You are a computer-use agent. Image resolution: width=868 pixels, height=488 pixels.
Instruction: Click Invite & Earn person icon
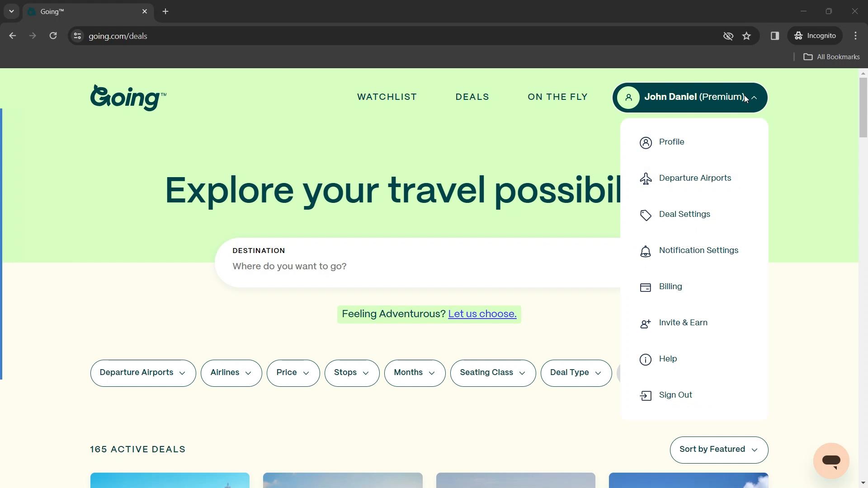(x=646, y=323)
